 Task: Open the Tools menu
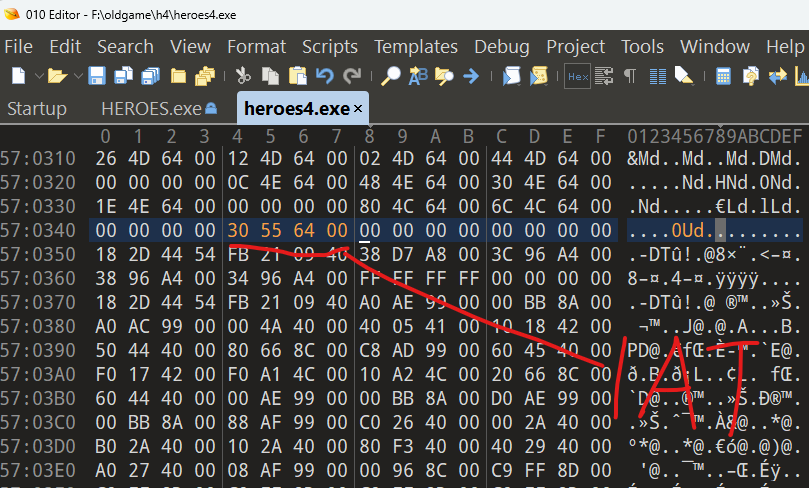[642, 47]
